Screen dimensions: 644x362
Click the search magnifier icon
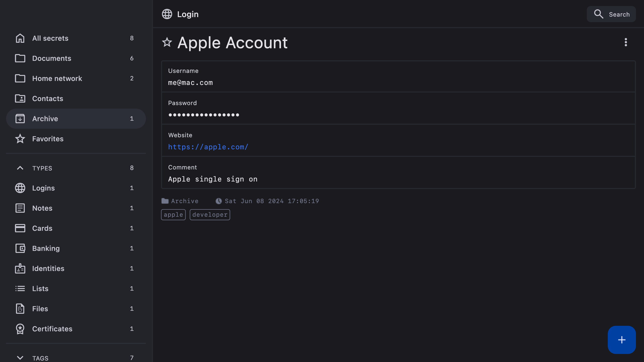(598, 14)
